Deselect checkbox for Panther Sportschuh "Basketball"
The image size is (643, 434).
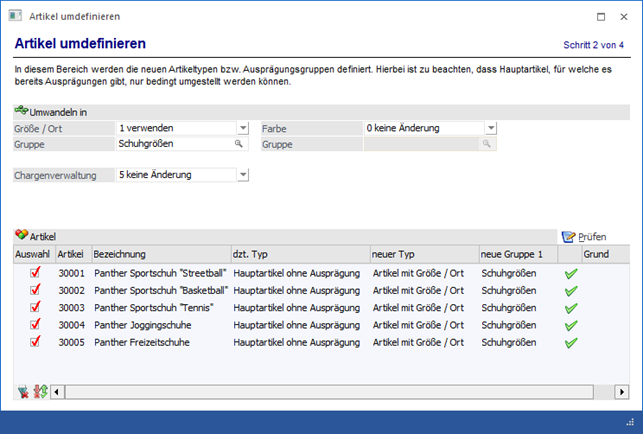[x=34, y=290]
